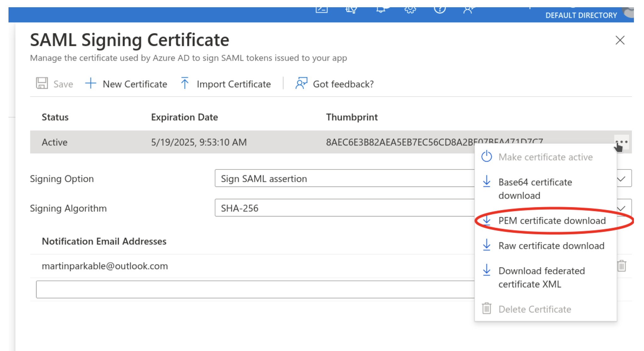
Task: Click the Expiration Date column header
Action: [x=185, y=117]
